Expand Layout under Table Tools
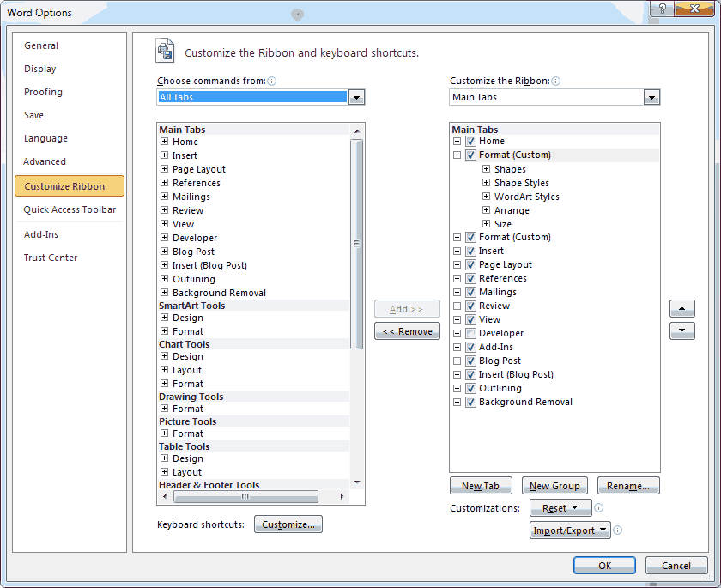Viewport: 721px width, 588px height. [x=164, y=471]
